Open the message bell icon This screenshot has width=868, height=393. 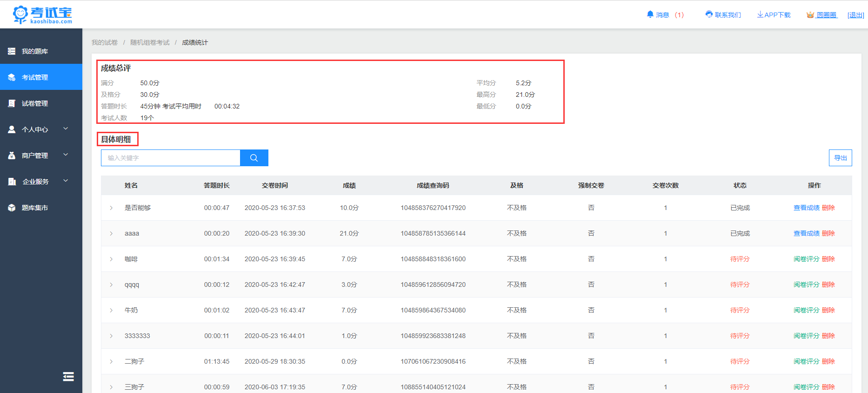(x=650, y=14)
